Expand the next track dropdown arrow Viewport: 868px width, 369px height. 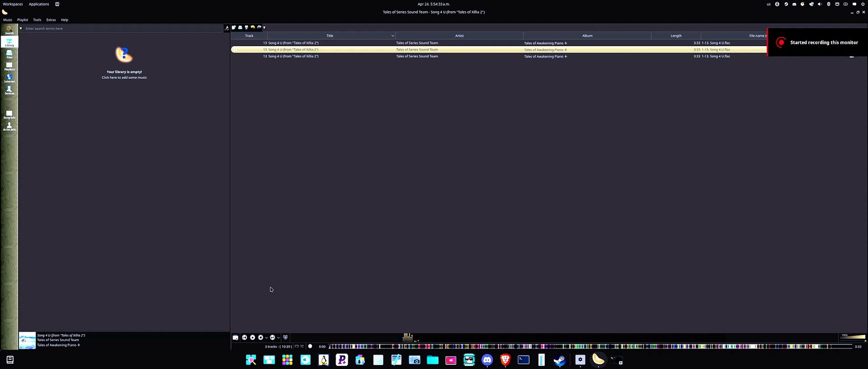pyautogui.click(x=278, y=338)
